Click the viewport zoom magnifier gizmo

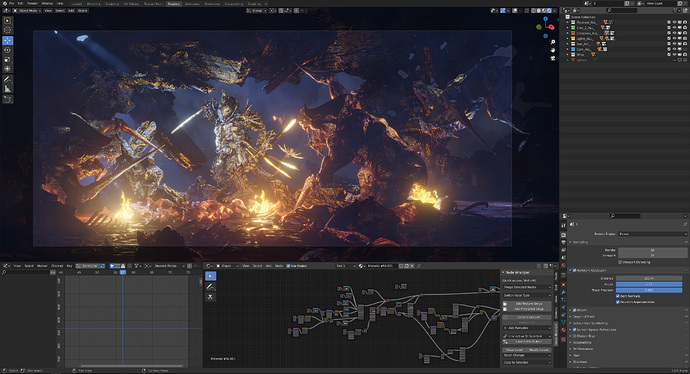[x=553, y=42]
